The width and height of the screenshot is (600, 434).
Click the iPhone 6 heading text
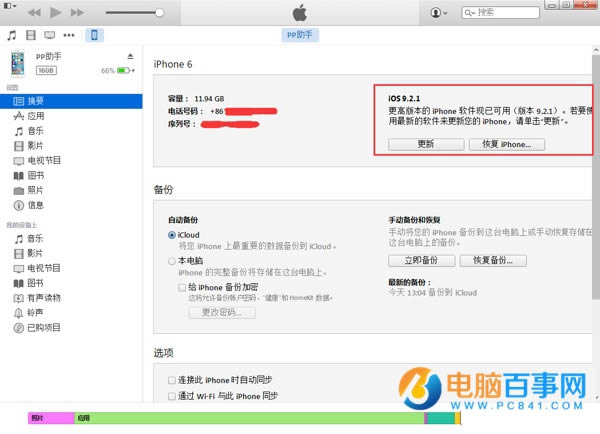(x=173, y=64)
